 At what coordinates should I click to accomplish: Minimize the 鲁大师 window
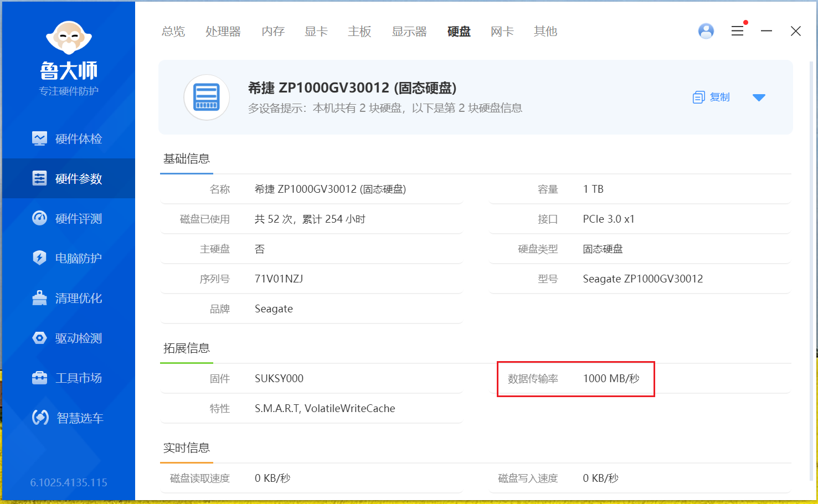coord(766,31)
